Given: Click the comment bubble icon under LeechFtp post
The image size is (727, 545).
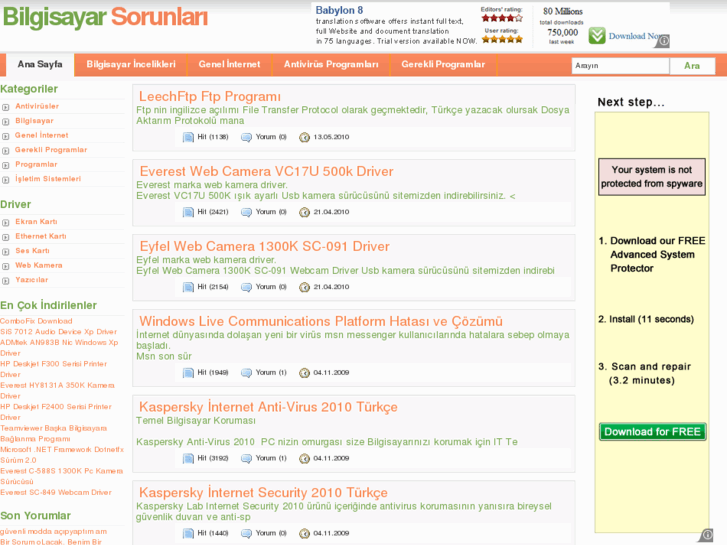Looking at the screenshot, I should coord(247,137).
